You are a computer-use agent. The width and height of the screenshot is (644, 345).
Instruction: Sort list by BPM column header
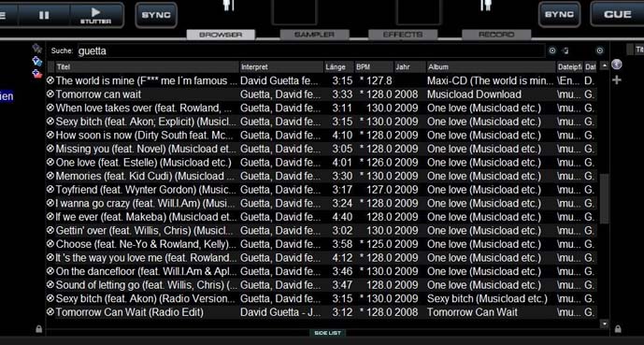click(x=374, y=66)
